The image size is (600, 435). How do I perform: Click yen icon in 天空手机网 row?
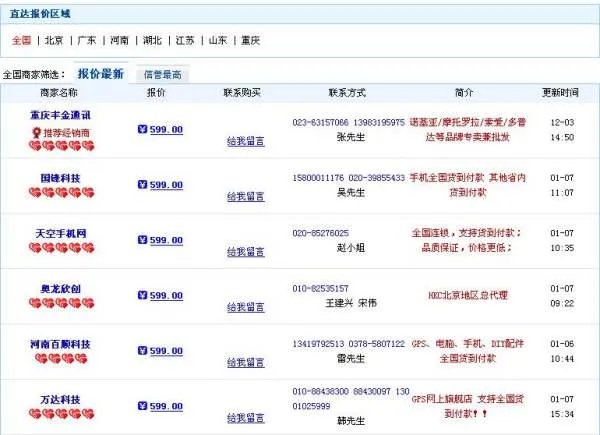click(x=142, y=240)
